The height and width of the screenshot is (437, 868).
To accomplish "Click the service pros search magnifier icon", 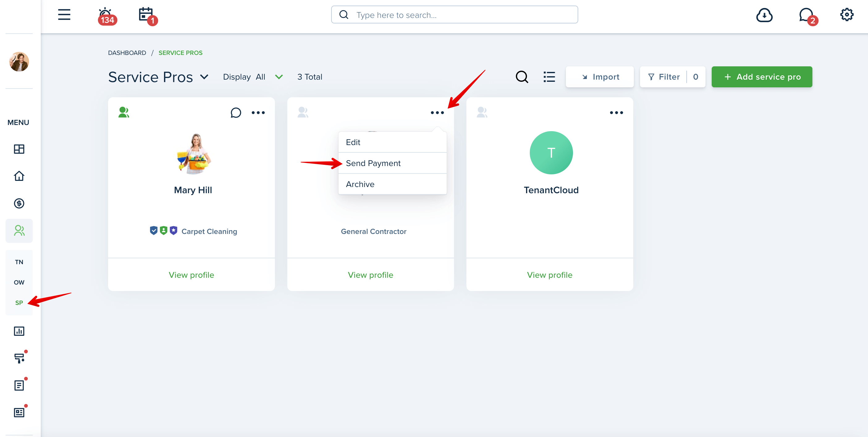I will (x=522, y=77).
